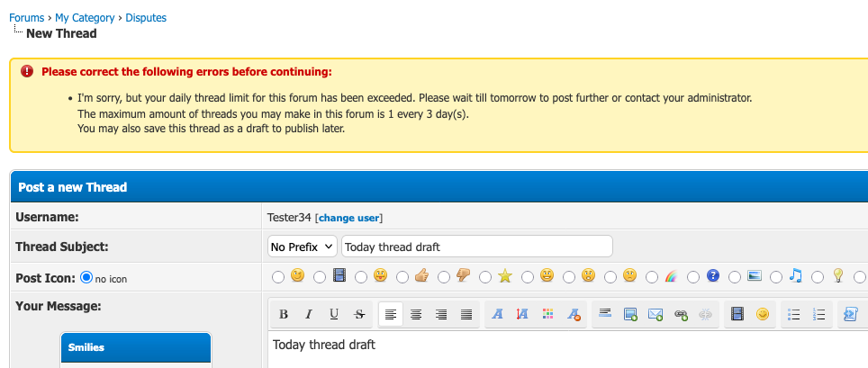The width and height of the screenshot is (868, 368).
Task: Select the "no icon" post icon option
Action: 86,278
